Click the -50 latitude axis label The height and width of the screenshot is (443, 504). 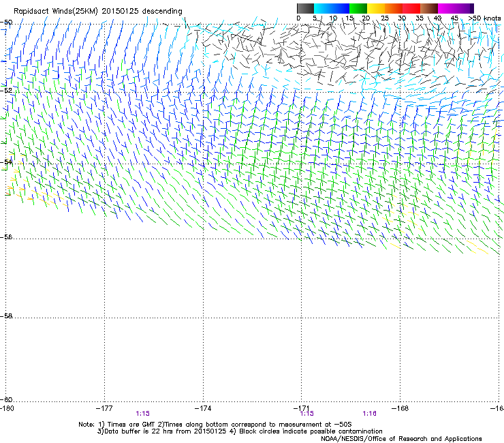coord(6,22)
